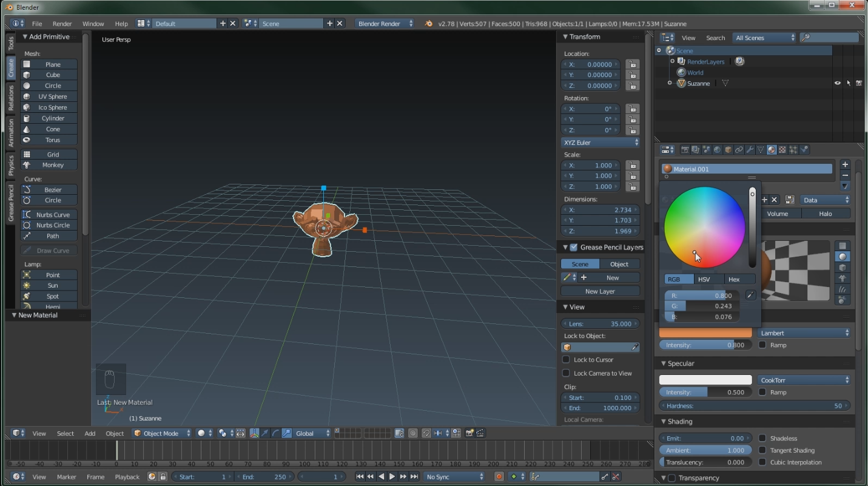Image resolution: width=868 pixels, height=486 pixels.
Task: Add a Plane mesh primitive
Action: 49,64
